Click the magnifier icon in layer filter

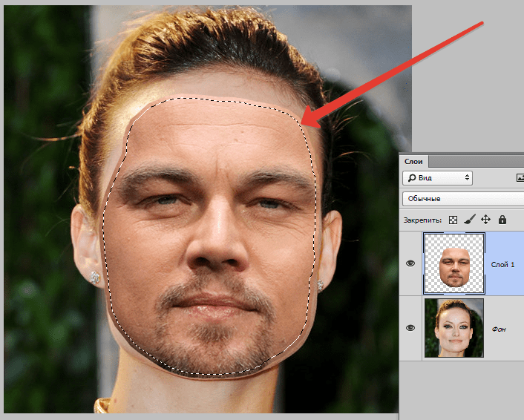tap(410, 178)
